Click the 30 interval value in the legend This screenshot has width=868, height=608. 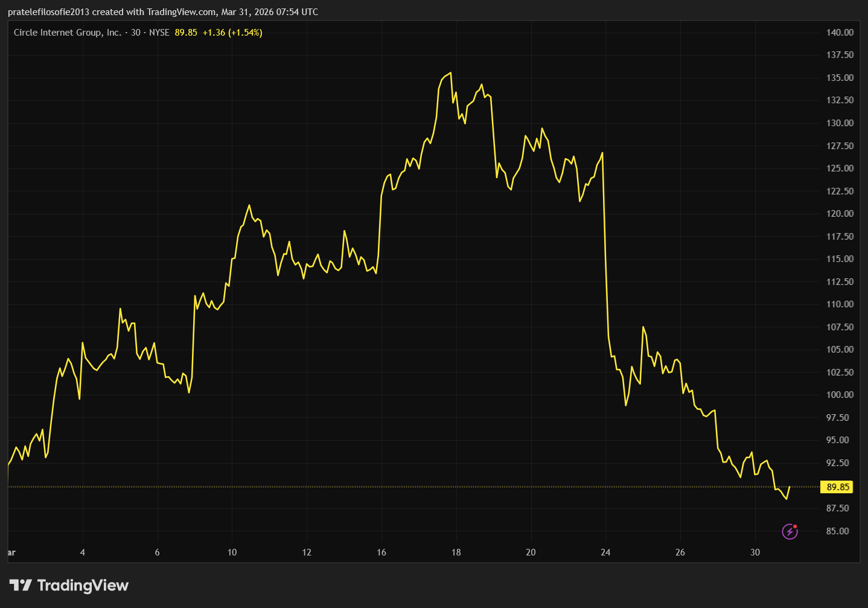coord(136,33)
